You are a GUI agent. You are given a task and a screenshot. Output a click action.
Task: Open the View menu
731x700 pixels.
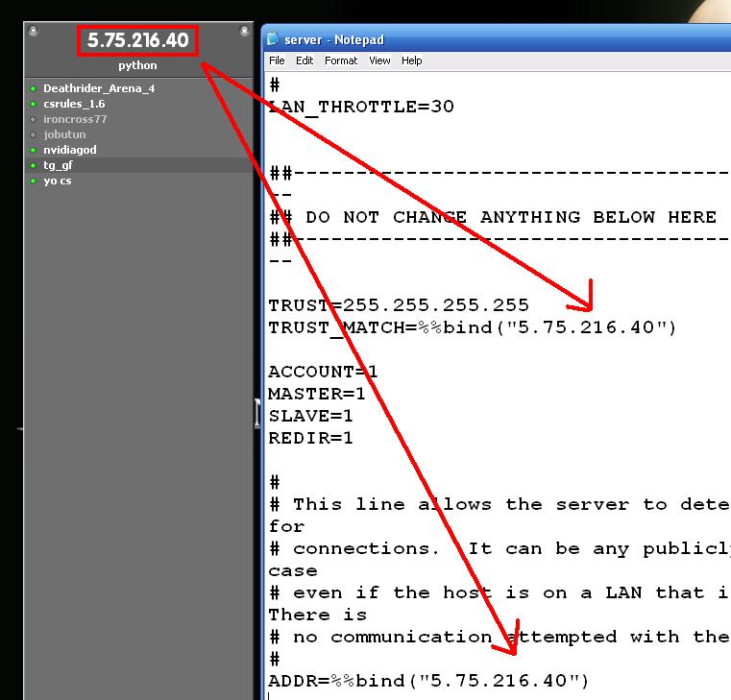tap(379, 60)
